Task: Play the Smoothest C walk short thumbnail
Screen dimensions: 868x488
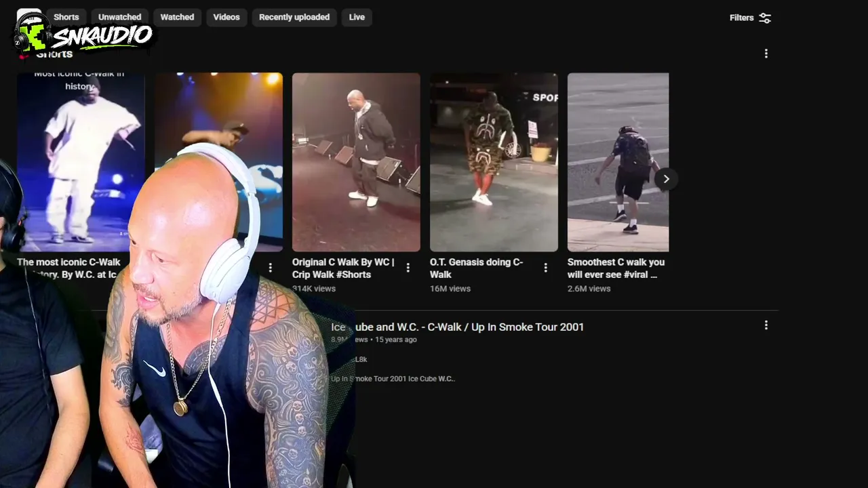Action: coord(618,162)
